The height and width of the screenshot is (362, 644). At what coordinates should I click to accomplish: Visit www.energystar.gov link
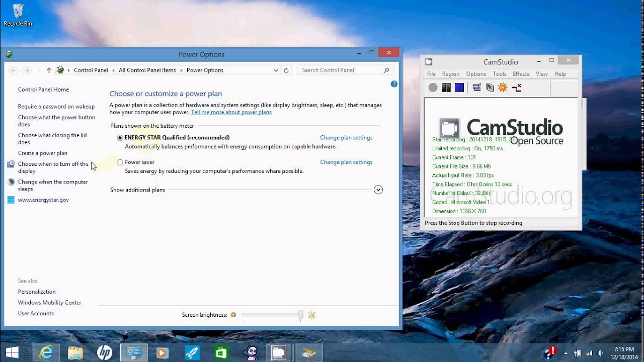[x=43, y=200]
